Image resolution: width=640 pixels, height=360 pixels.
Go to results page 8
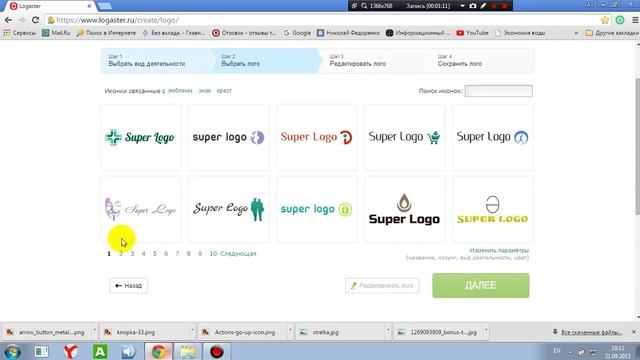(189, 253)
